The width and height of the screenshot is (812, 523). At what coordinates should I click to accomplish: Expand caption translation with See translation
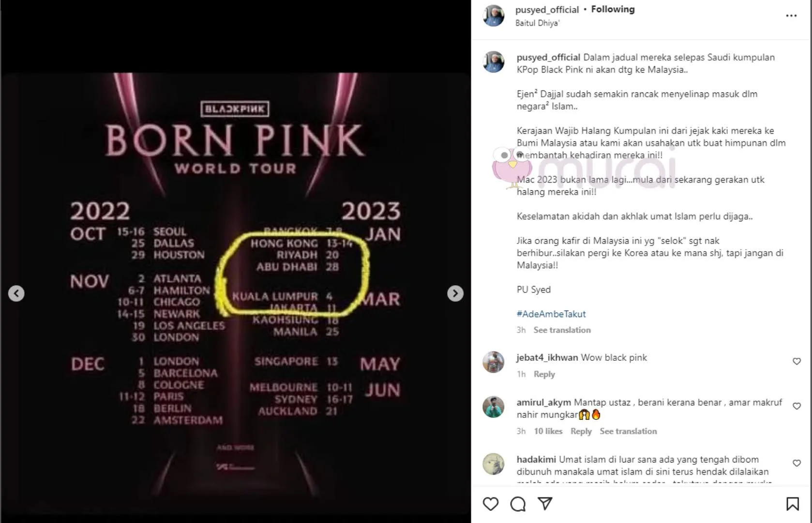(562, 330)
